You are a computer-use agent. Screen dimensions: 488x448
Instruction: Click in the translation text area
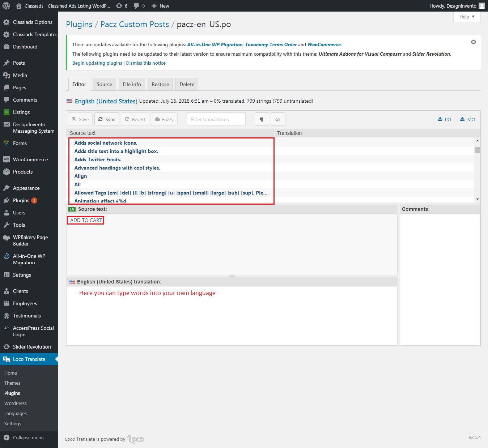coord(232,316)
